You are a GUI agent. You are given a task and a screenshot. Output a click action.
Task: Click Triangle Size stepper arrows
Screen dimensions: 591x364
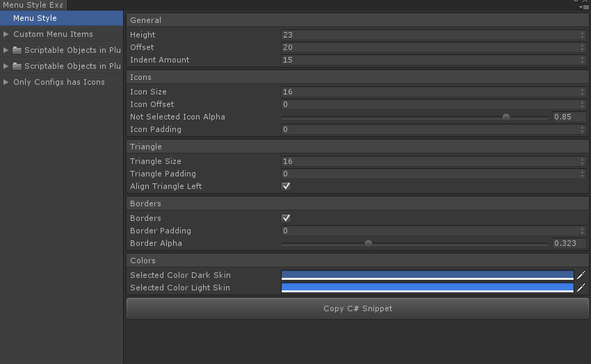pos(583,161)
